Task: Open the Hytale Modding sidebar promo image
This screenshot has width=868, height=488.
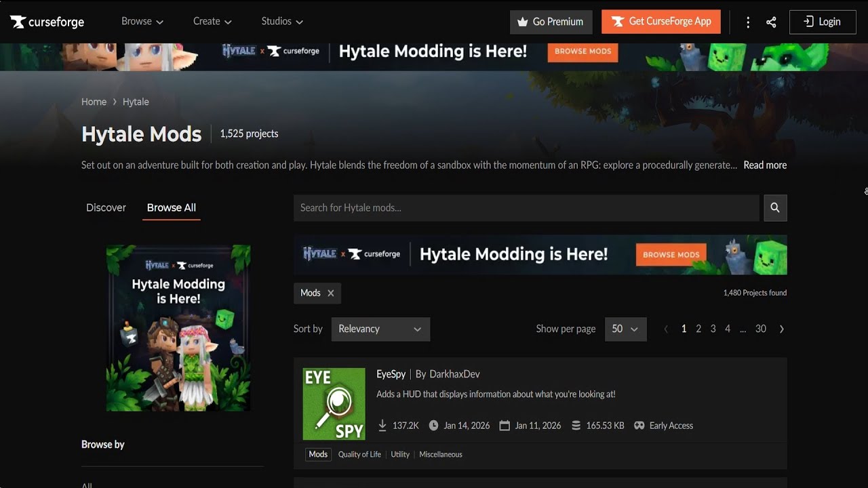Action: [x=178, y=328]
